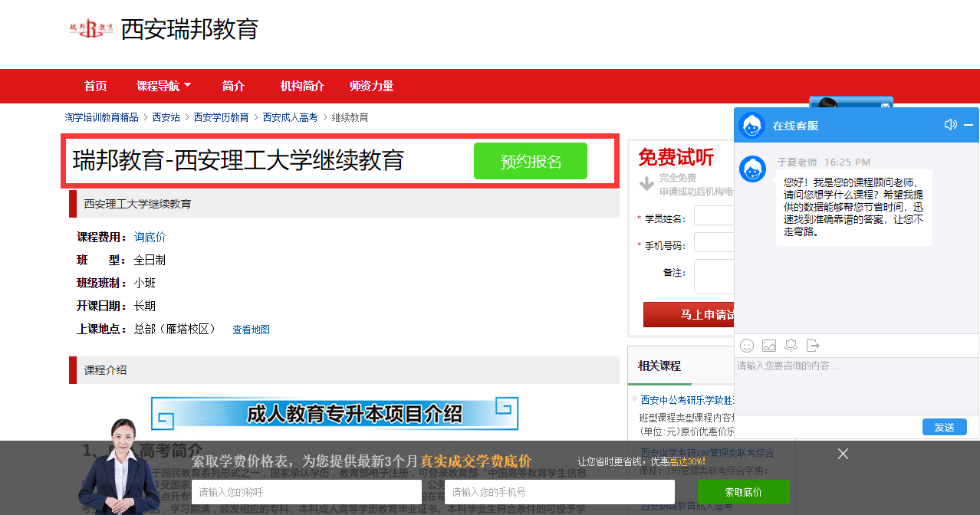Focus the 请输入您的称呼 field

307,492
